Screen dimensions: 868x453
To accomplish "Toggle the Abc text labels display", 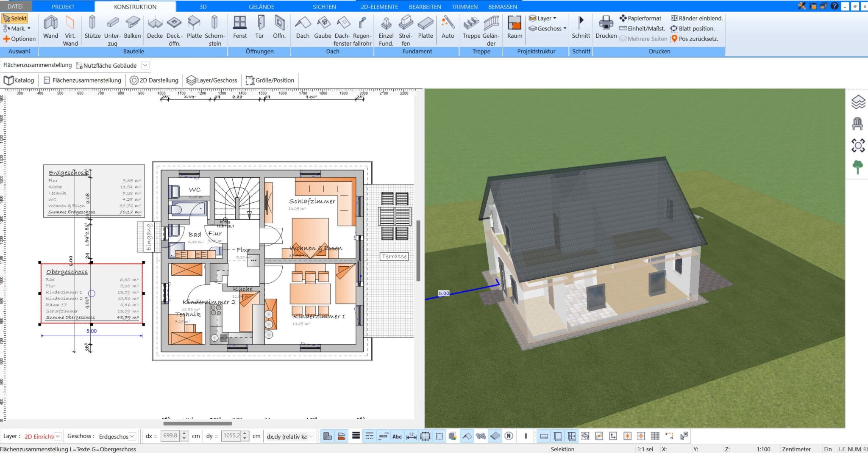I will coord(397,436).
